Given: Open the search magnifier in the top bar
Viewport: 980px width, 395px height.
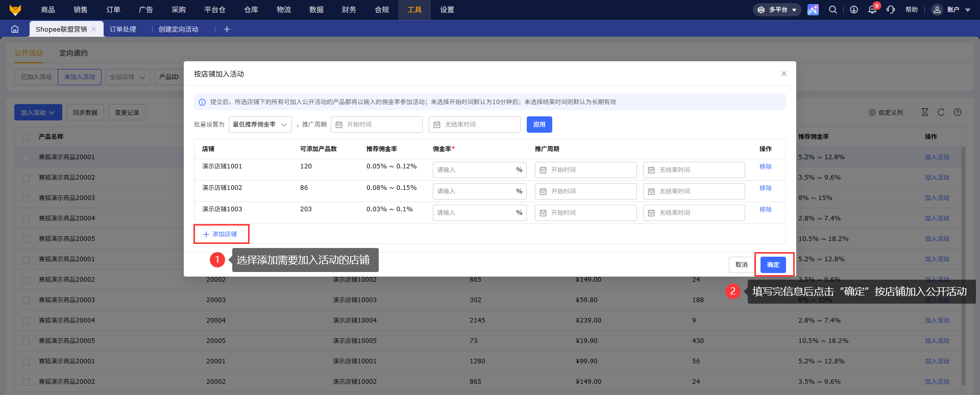Looking at the screenshot, I should [833, 10].
